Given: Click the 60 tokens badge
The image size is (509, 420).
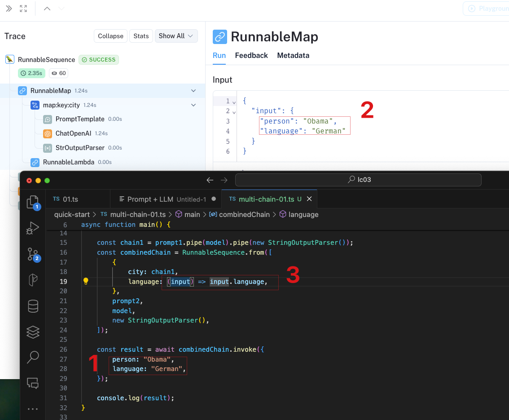Looking at the screenshot, I should coord(59,73).
